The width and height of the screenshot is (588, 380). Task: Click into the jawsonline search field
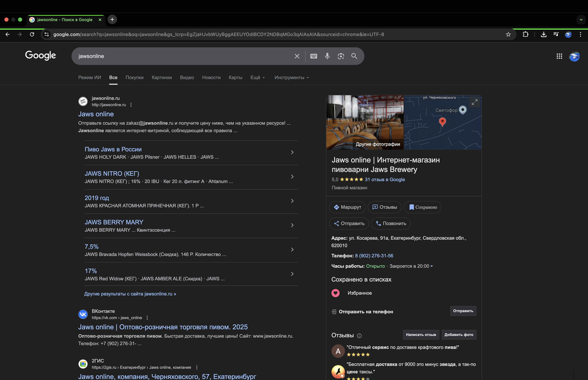(183, 56)
